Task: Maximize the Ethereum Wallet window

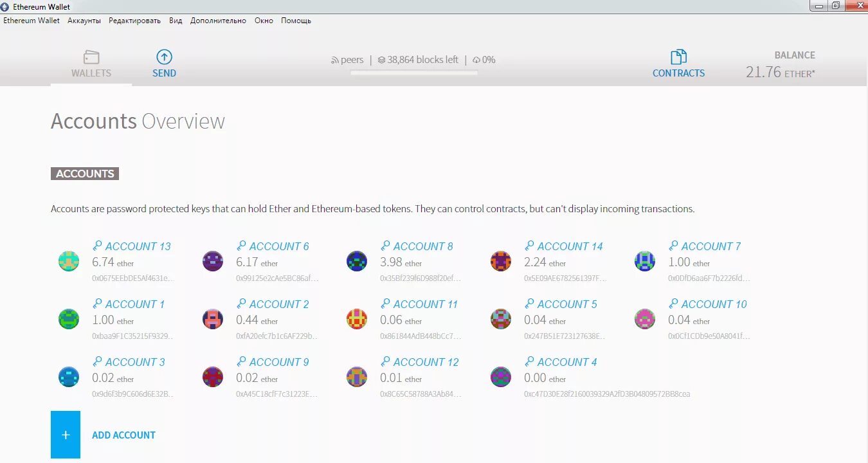Action: pos(835,5)
